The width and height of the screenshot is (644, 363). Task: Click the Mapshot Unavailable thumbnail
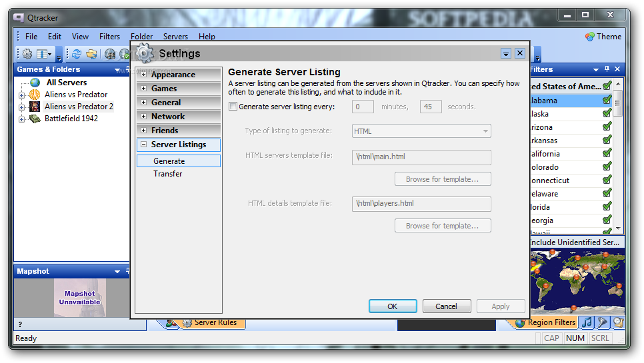[80, 298]
